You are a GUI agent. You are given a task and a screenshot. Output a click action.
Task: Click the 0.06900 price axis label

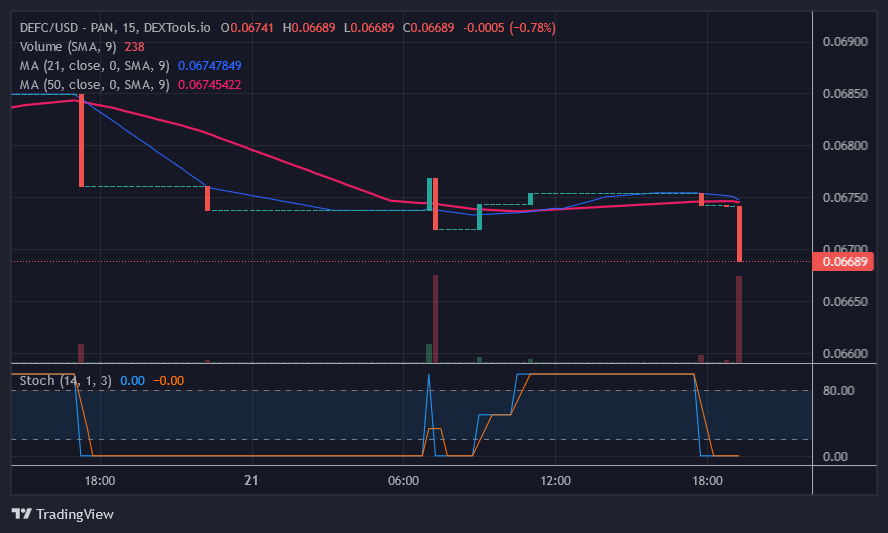[x=845, y=41]
